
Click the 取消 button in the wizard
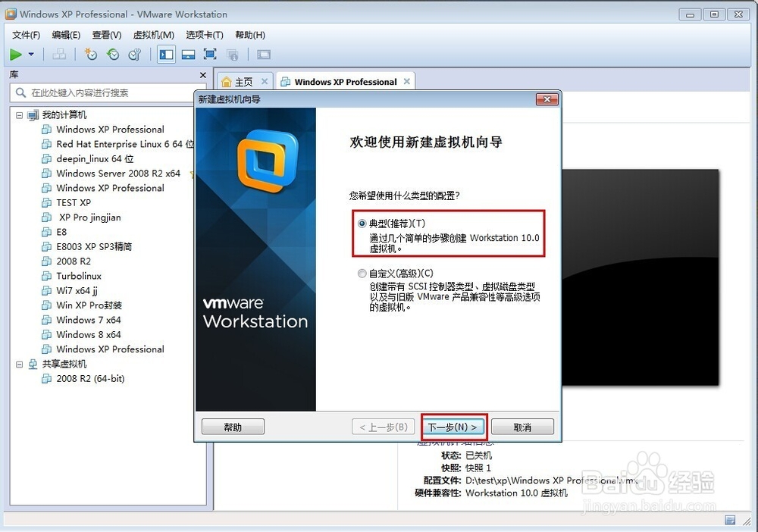tap(522, 427)
